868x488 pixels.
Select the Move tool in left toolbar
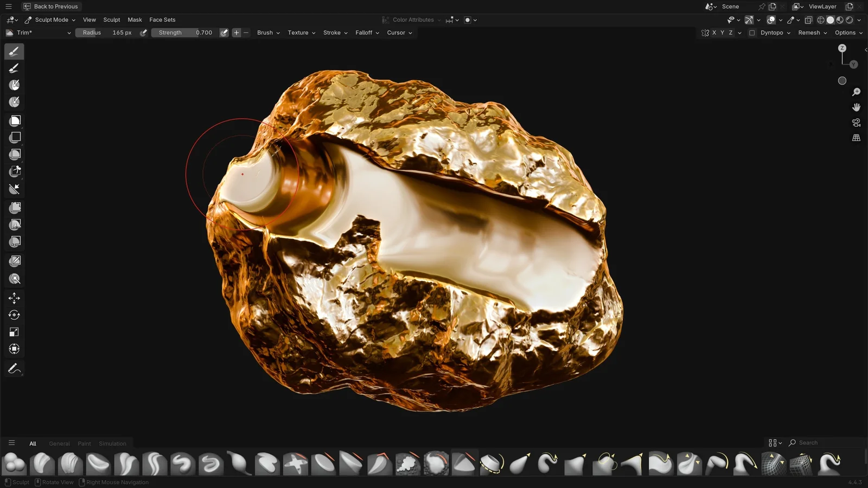[x=14, y=298]
